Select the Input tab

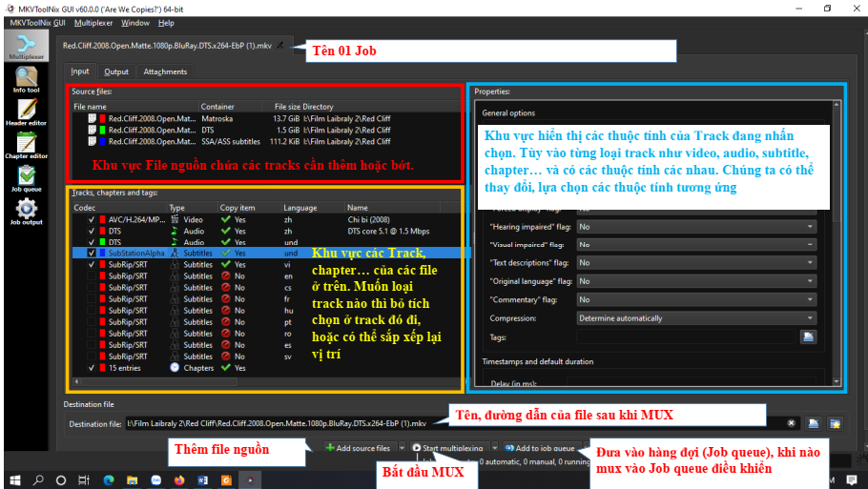coord(80,71)
